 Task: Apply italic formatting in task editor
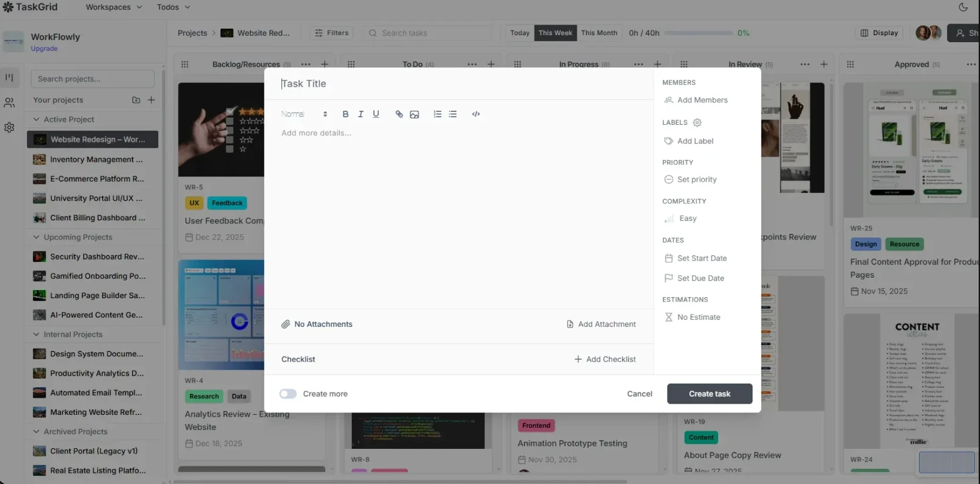pyautogui.click(x=360, y=114)
